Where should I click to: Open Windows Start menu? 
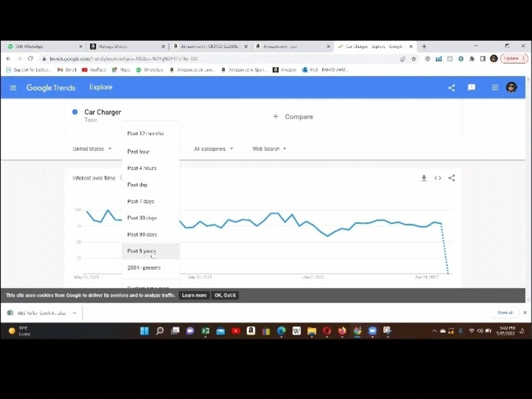click(x=145, y=331)
